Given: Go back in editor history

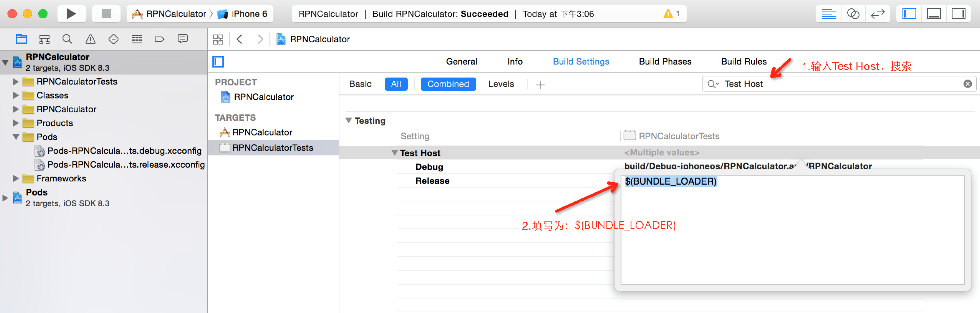Looking at the screenshot, I should 239,39.
